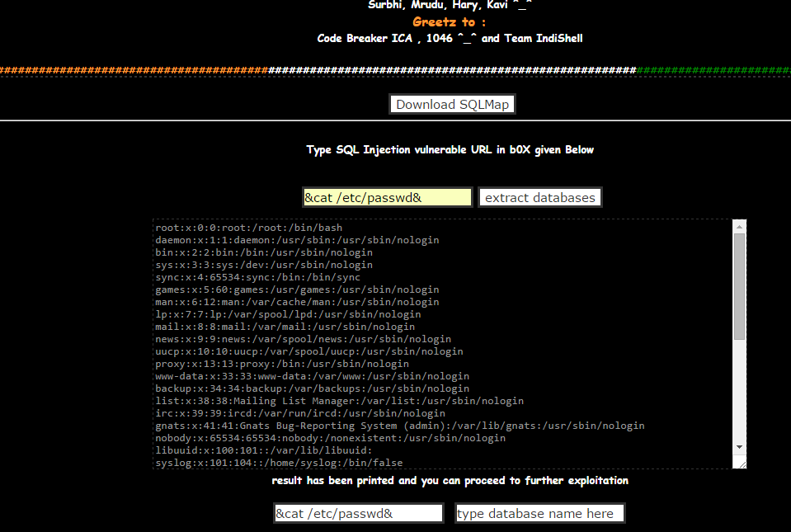
Task: Click the mail:x:8:8 output line
Action: coord(285,327)
